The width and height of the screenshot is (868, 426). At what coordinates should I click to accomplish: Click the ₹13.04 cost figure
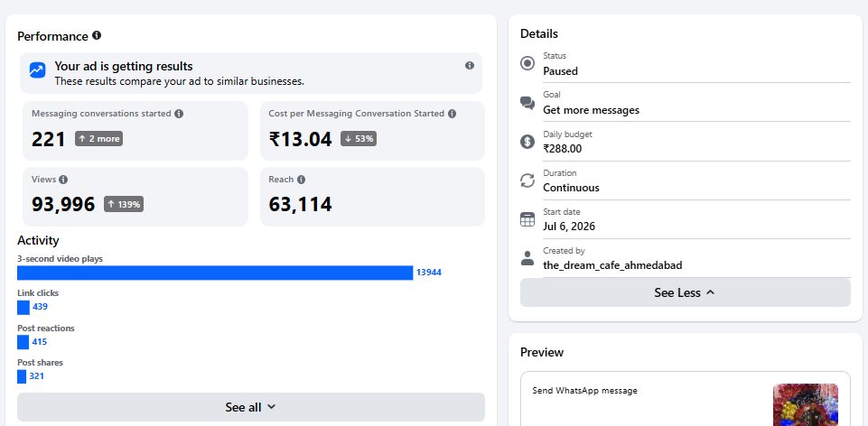pos(301,139)
